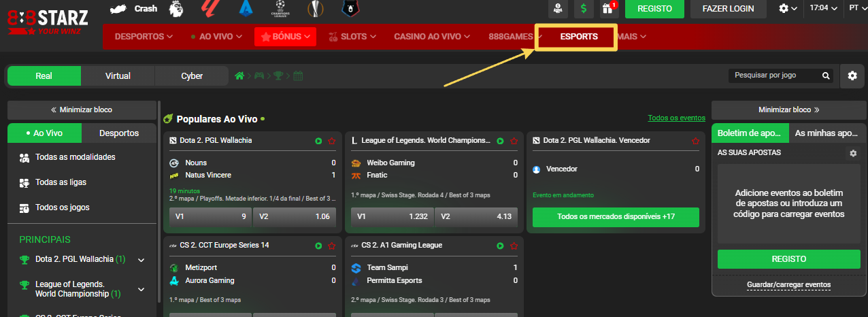Open the gift bonus icon with notification

pos(608,8)
